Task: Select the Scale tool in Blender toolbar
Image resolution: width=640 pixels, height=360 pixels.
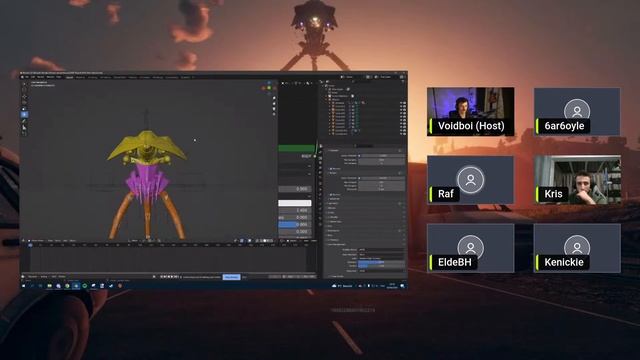Action: click(24, 109)
